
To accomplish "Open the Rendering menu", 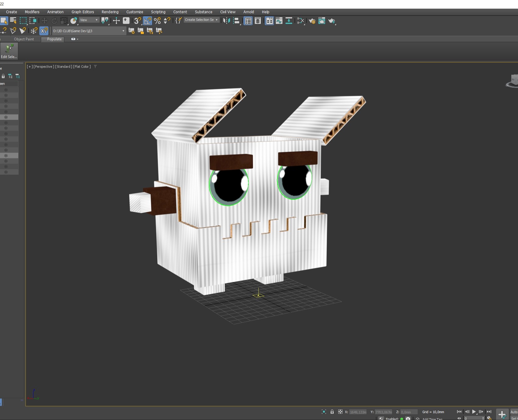I will pyautogui.click(x=110, y=12).
